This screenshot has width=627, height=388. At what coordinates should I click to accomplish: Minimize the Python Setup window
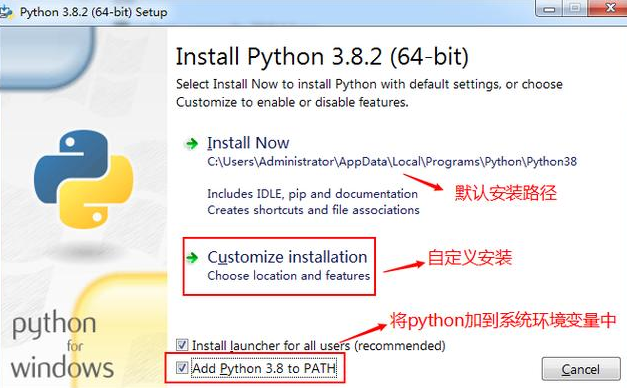(549, 9)
